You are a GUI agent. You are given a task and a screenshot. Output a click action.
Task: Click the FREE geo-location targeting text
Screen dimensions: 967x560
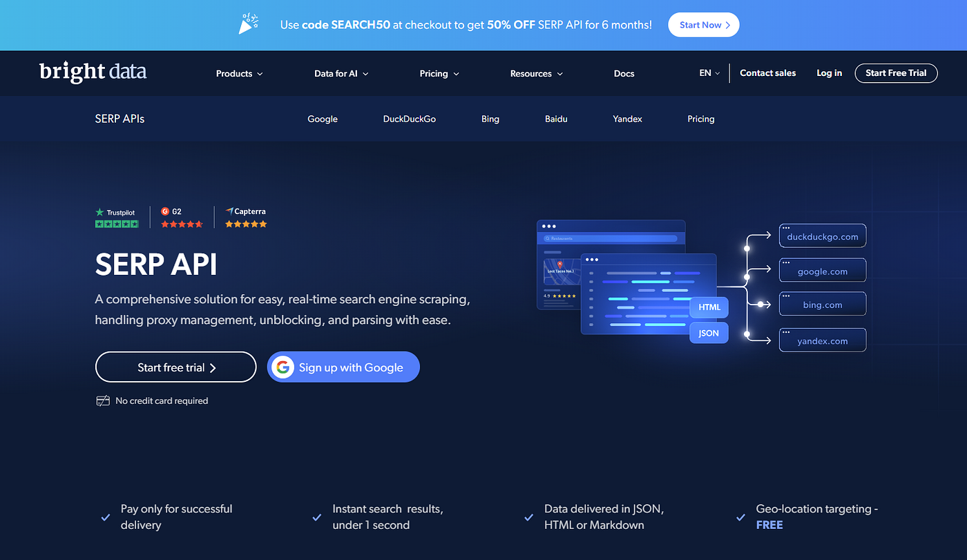coord(769,525)
